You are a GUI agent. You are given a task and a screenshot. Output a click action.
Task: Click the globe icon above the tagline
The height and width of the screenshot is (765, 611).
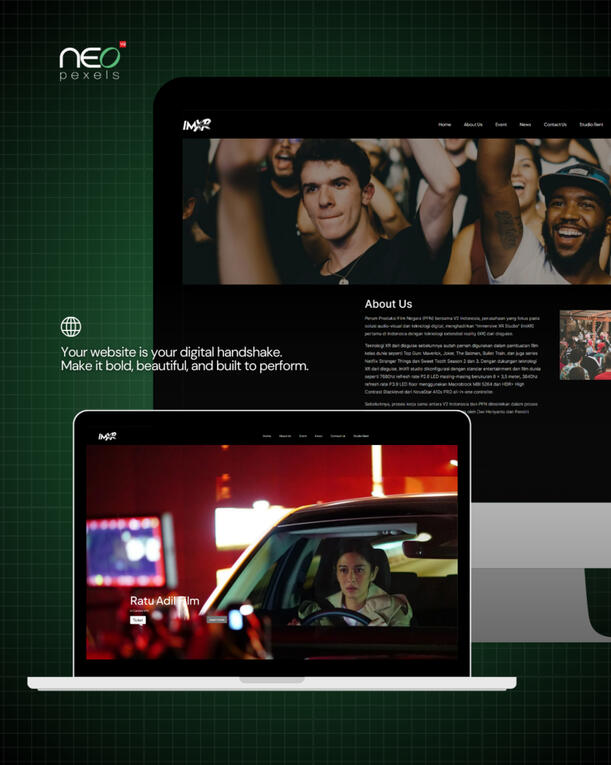point(71,327)
